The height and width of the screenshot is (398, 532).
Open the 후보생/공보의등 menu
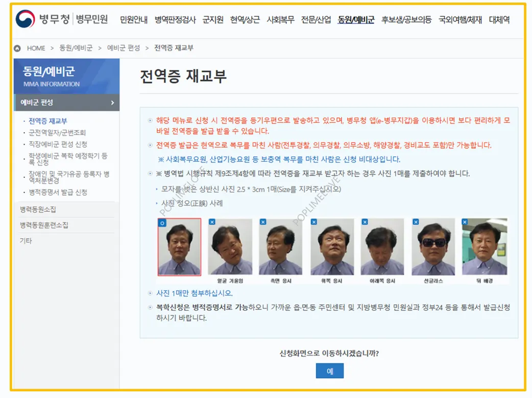pos(406,20)
